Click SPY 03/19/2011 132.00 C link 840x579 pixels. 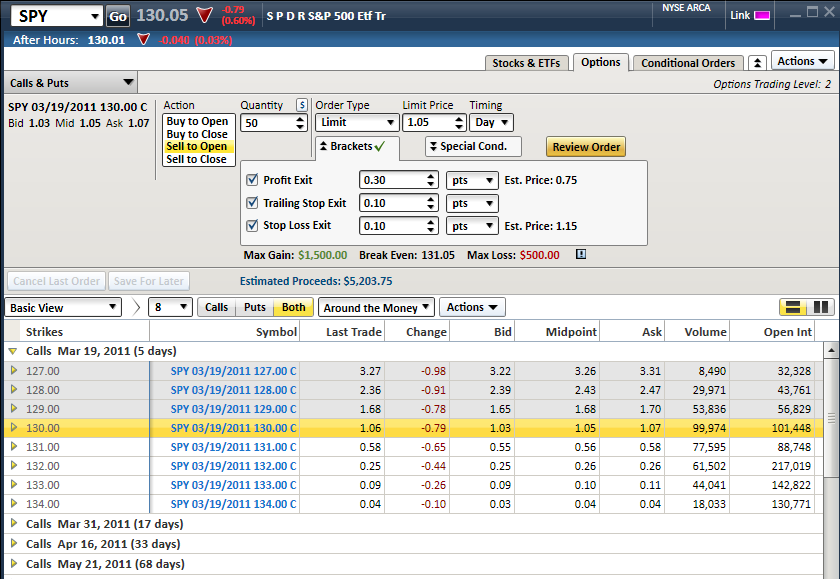[x=233, y=466]
